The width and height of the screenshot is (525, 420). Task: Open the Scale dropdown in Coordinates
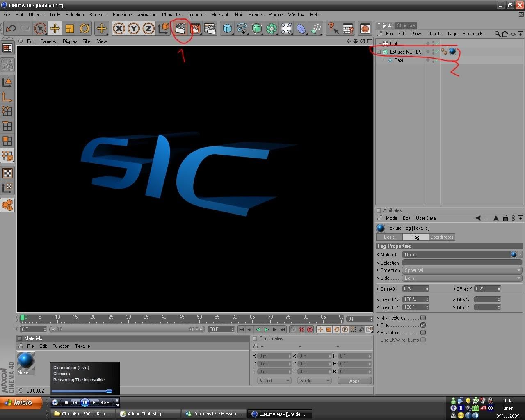[315, 381]
